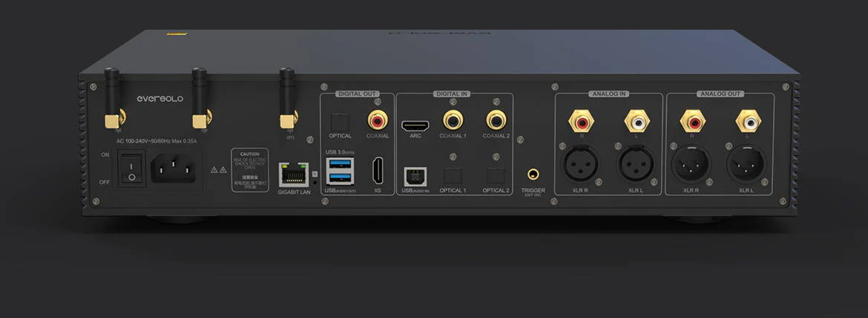Click the 'OPTICAL 2' label text
The height and width of the screenshot is (318, 868).
(x=496, y=191)
